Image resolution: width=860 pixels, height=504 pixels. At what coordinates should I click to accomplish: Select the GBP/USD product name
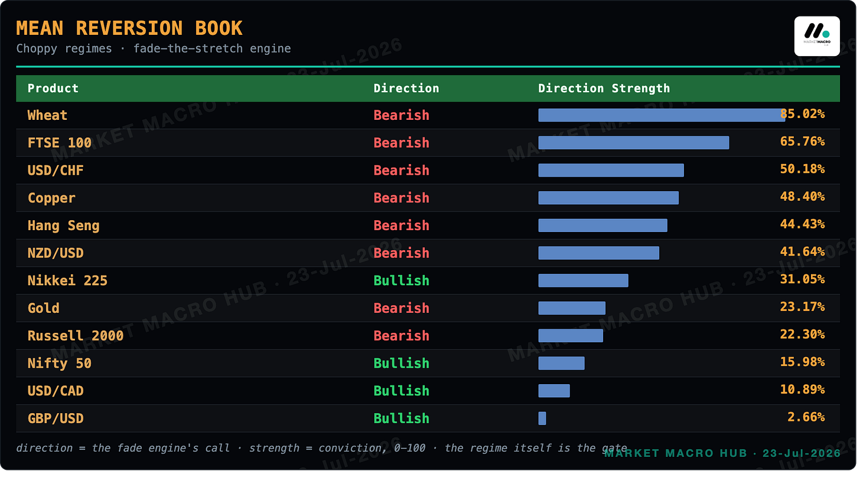pyautogui.click(x=56, y=418)
